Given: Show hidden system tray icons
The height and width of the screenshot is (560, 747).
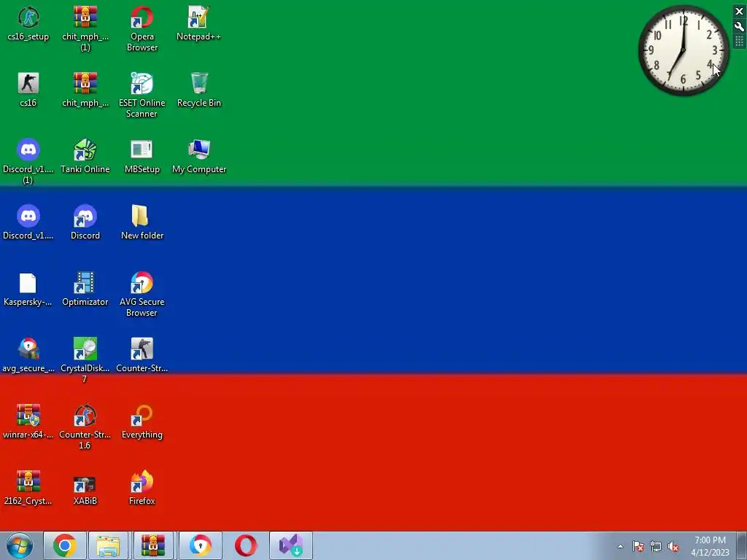Looking at the screenshot, I should (x=620, y=546).
